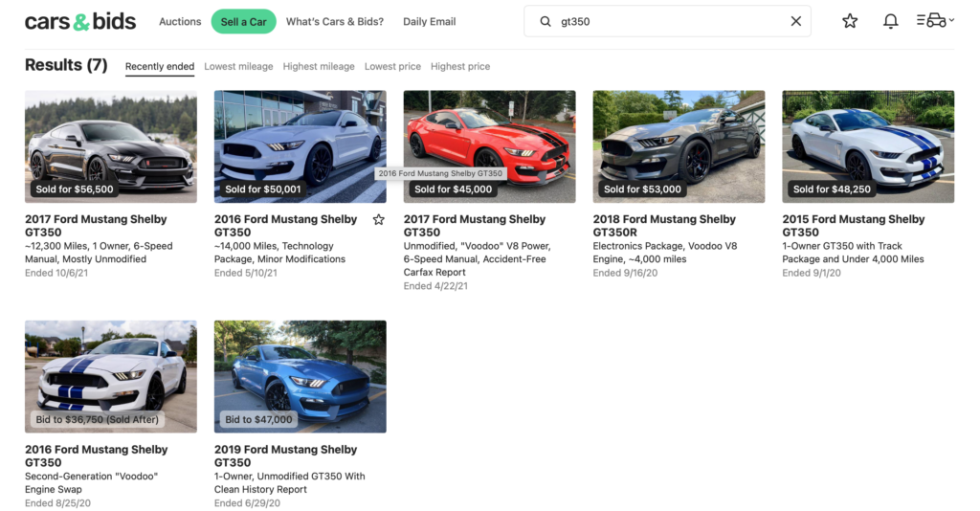980x511 pixels.
Task: Click the Sell a Car button
Action: (244, 21)
